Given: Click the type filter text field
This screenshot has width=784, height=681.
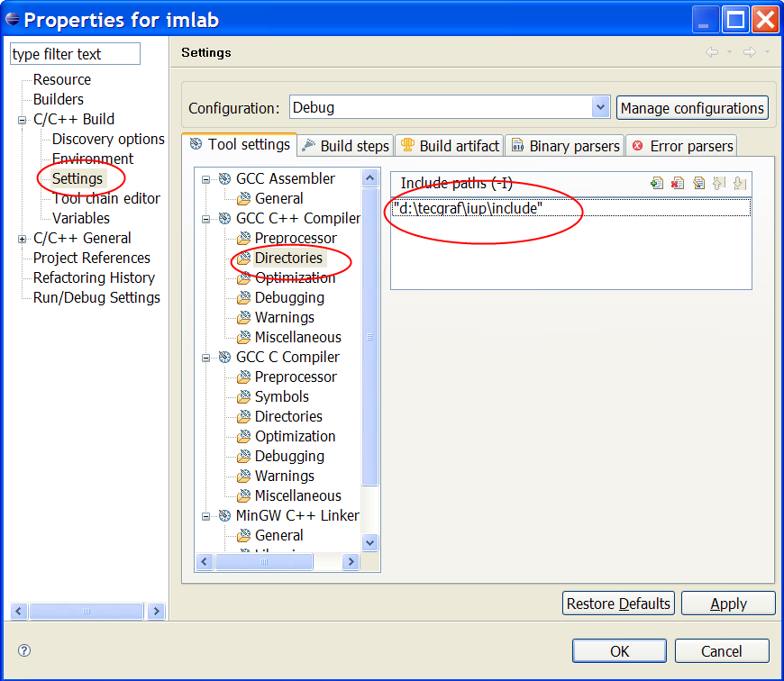Looking at the screenshot, I should tap(75, 53).
